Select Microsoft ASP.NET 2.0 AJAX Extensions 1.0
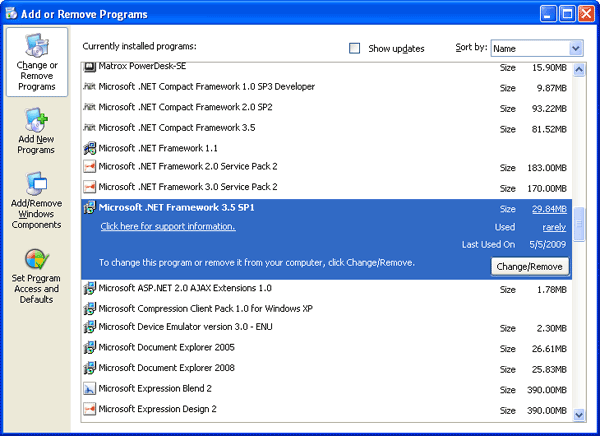 326,289
